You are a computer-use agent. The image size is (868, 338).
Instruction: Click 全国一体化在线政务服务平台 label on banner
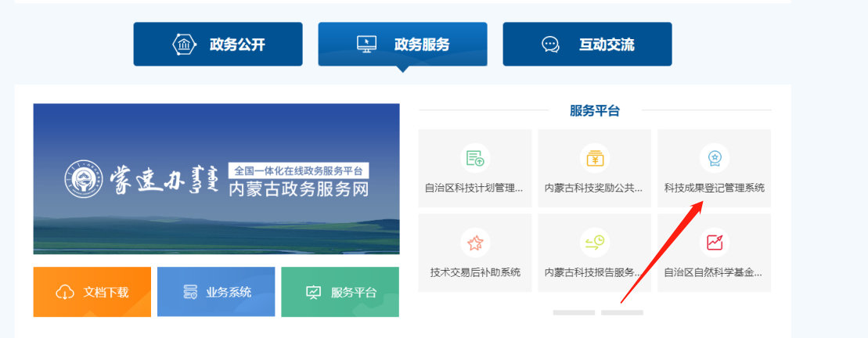coord(299,170)
